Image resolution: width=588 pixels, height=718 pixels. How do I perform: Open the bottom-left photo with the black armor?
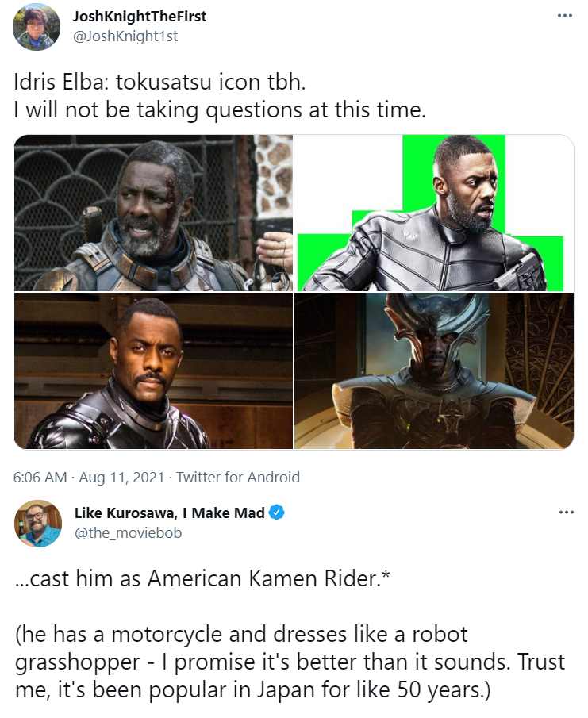(153, 371)
